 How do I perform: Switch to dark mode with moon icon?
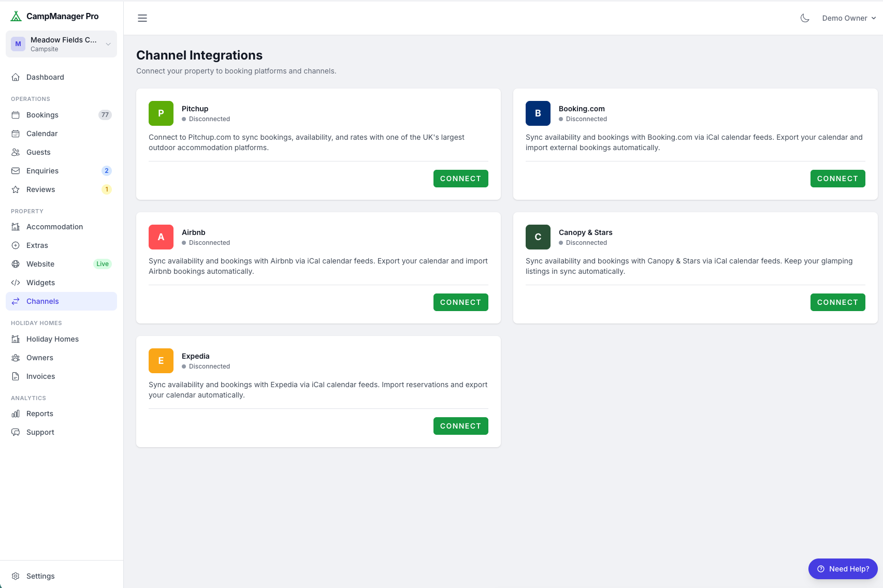[805, 18]
